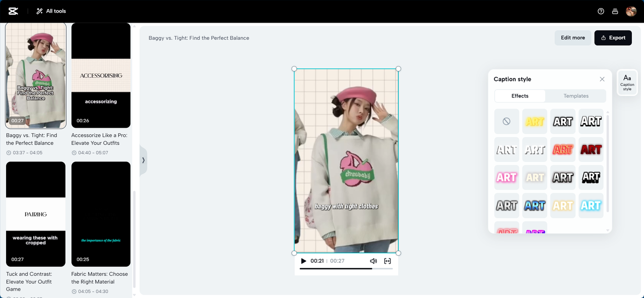Open the stacked layers icon in the top bar

tap(615, 11)
